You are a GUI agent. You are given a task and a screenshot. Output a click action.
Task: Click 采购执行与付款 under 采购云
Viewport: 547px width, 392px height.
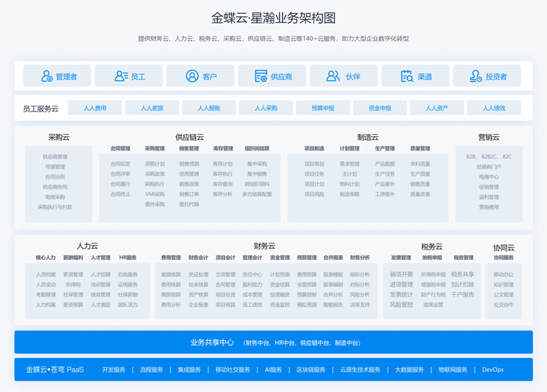point(55,207)
